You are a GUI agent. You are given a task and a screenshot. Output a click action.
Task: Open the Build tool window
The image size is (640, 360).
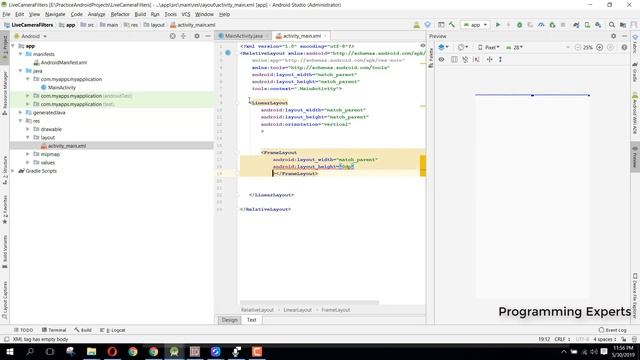coord(83,330)
